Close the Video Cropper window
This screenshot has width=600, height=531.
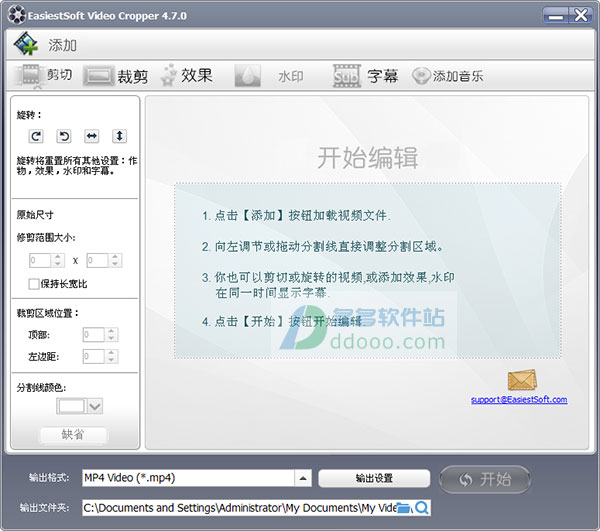click(x=581, y=16)
